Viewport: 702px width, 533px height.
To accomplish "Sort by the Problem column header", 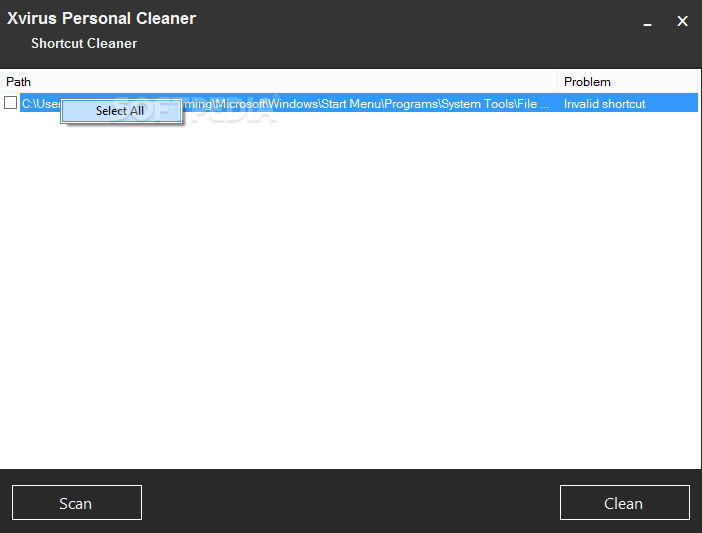I will point(628,82).
